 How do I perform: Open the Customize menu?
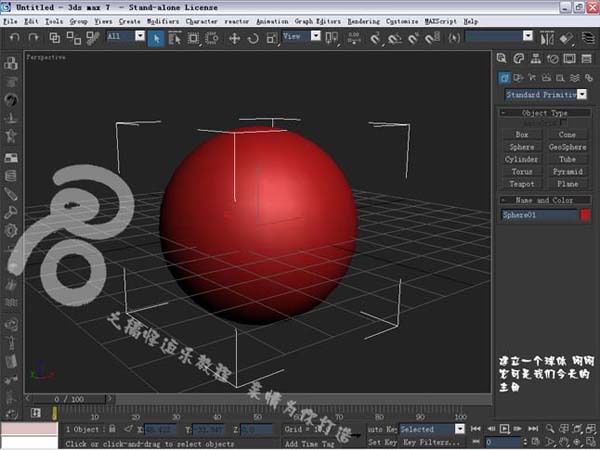pyautogui.click(x=402, y=21)
